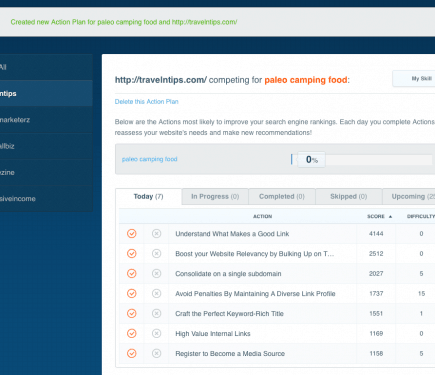Mark 'Consolidate on a single subdomain' complete
The height and width of the screenshot is (375, 435).
[x=132, y=273]
